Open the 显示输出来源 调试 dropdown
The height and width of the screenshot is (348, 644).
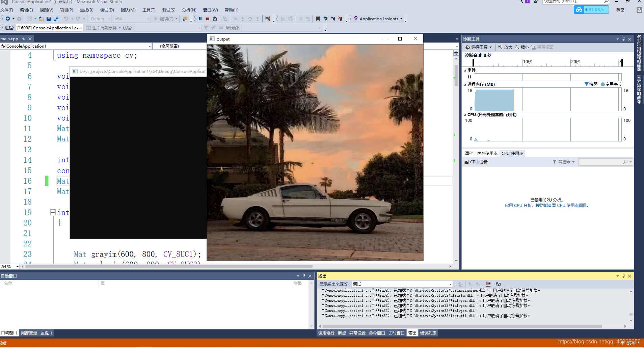[402, 284]
